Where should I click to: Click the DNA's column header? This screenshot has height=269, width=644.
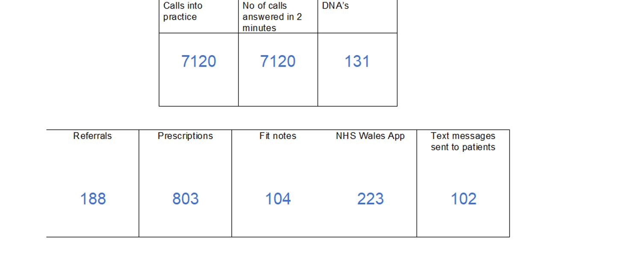pyautogui.click(x=335, y=6)
